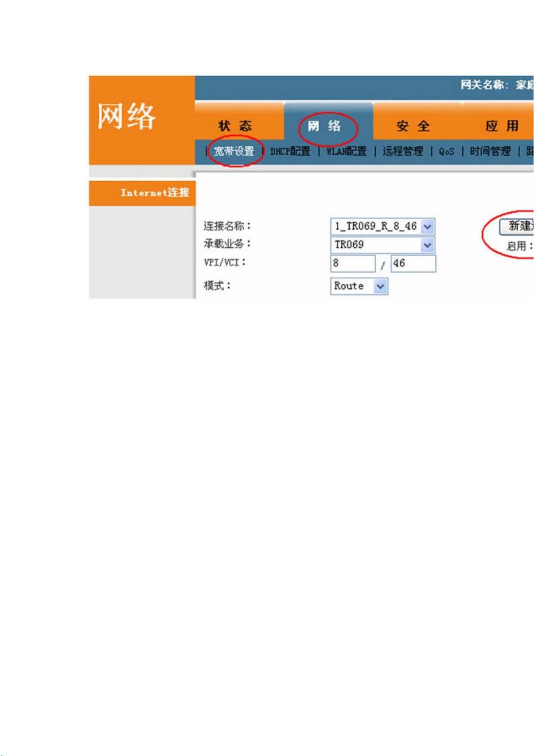Switch to the 应用 tab
This screenshot has height=756, width=534.
pyautogui.click(x=502, y=126)
